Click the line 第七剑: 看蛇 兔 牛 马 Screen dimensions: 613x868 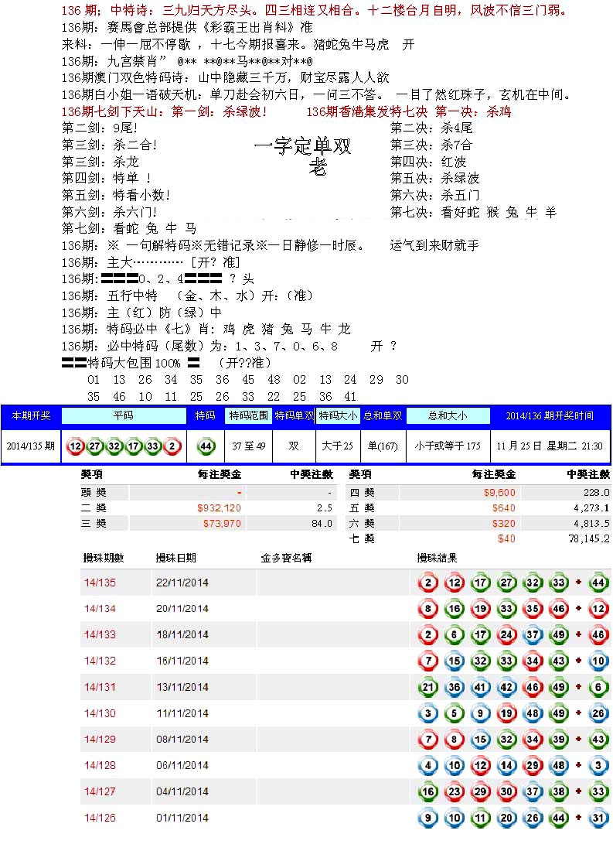tap(129, 229)
